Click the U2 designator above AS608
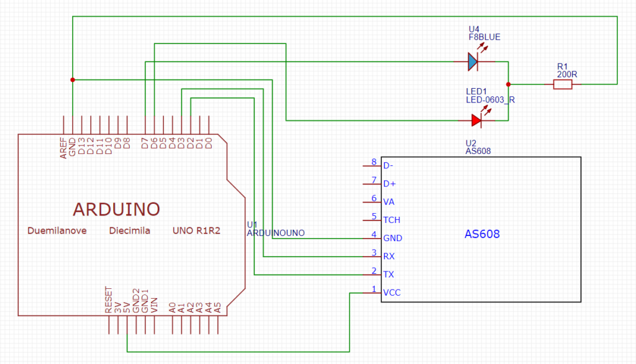 click(x=471, y=143)
